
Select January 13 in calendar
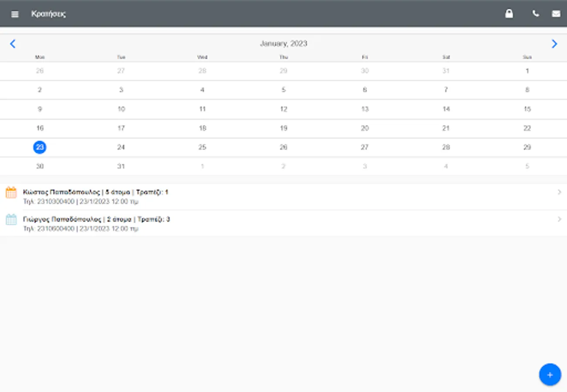[x=365, y=109]
